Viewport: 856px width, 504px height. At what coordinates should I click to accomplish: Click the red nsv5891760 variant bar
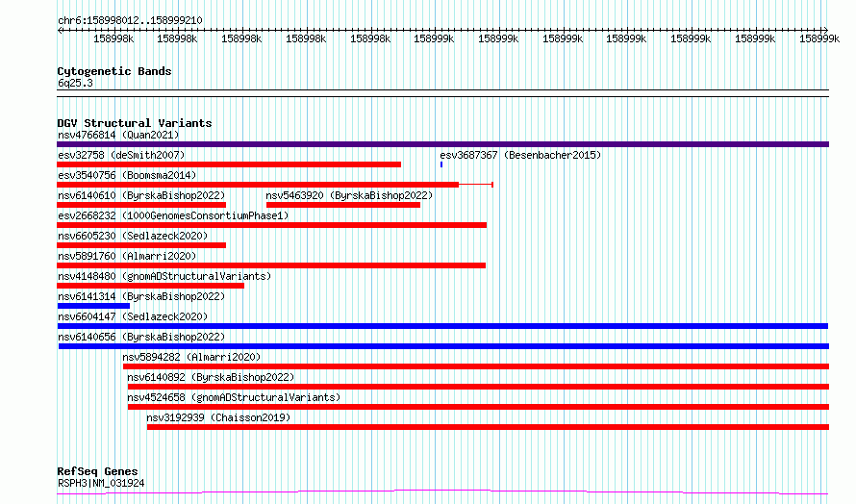tap(271, 265)
